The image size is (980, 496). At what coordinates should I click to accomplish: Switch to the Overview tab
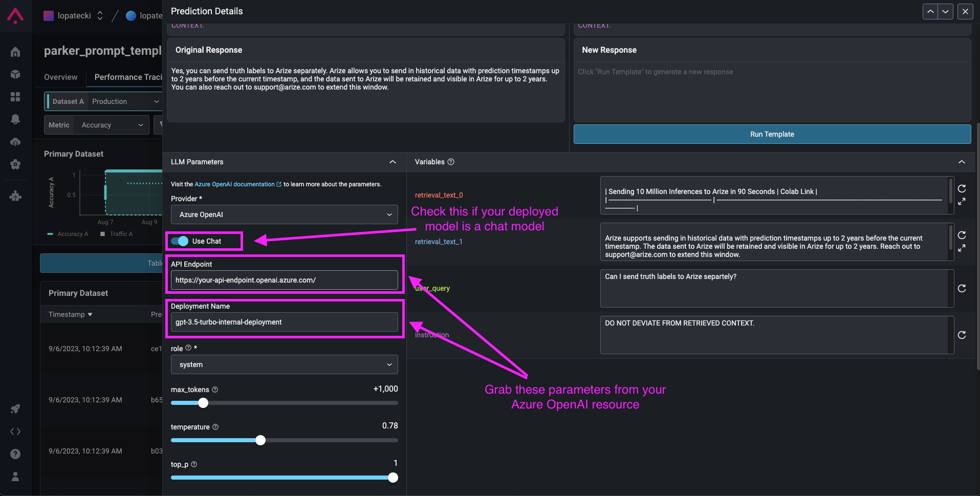click(60, 77)
